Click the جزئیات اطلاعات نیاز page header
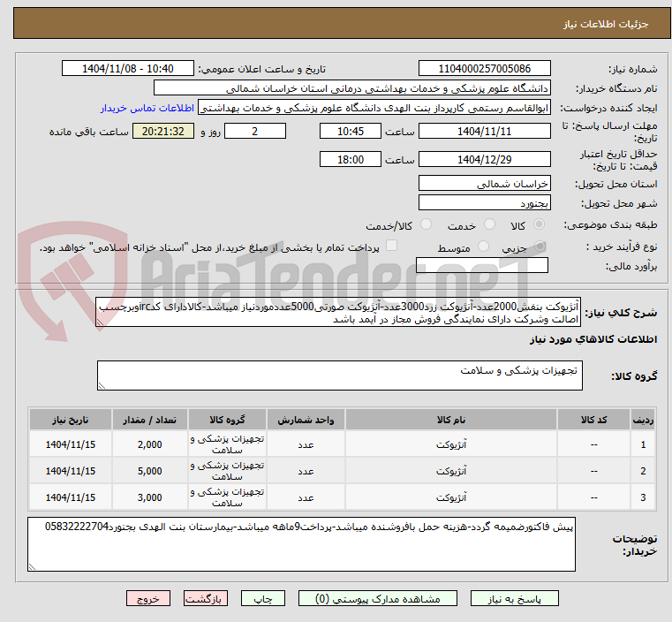This screenshot has width=672, height=622. (x=605, y=24)
